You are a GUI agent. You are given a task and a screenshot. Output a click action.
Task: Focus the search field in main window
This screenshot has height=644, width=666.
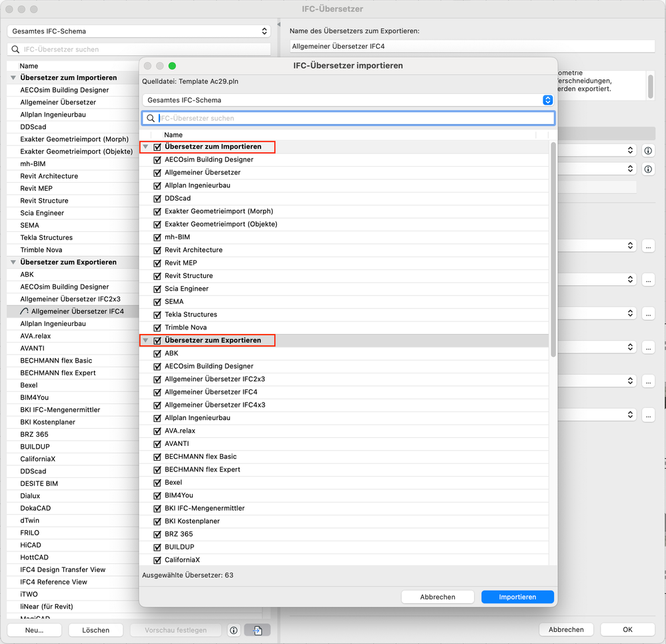pyautogui.click(x=139, y=49)
